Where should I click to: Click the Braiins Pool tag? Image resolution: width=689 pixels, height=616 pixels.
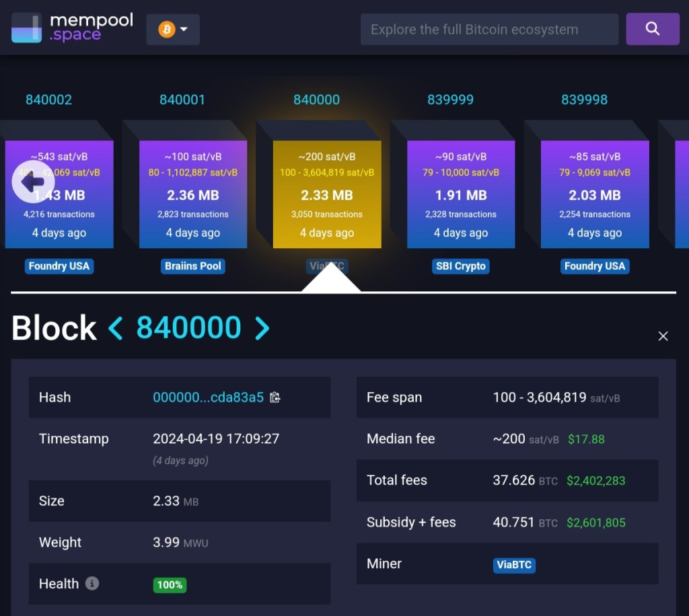click(192, 266)
